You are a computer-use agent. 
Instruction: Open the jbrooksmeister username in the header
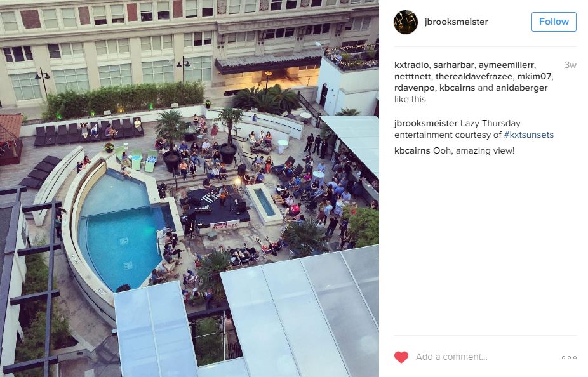tap(456, 22)
